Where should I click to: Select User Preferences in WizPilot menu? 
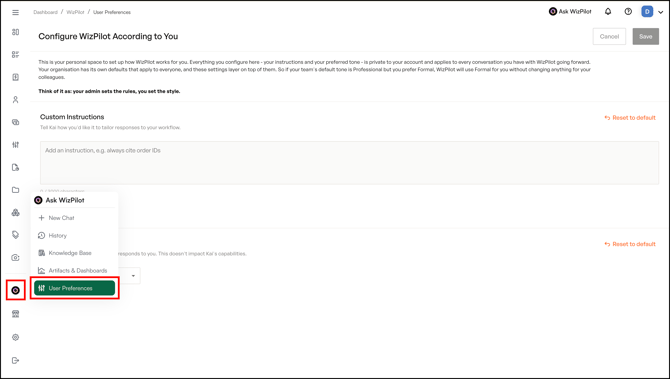[74, 288]
